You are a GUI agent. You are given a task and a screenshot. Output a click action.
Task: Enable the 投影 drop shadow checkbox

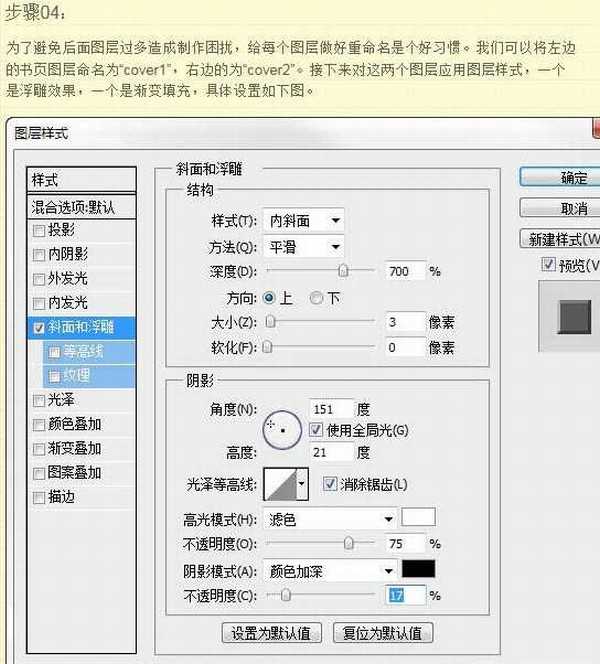[39, 230]
